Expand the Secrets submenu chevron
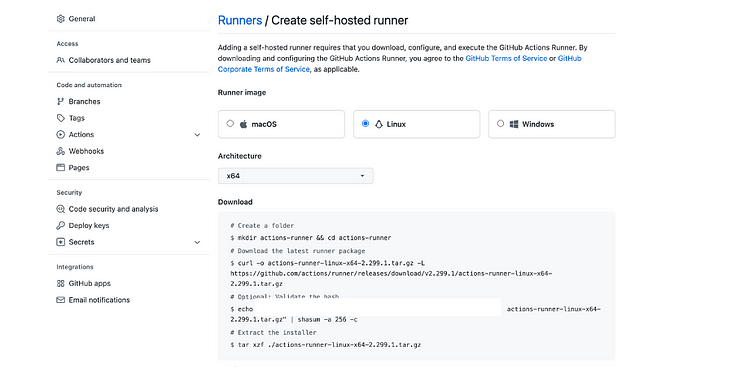The width and height of the screenshot is (736, 368). (197, 243)
